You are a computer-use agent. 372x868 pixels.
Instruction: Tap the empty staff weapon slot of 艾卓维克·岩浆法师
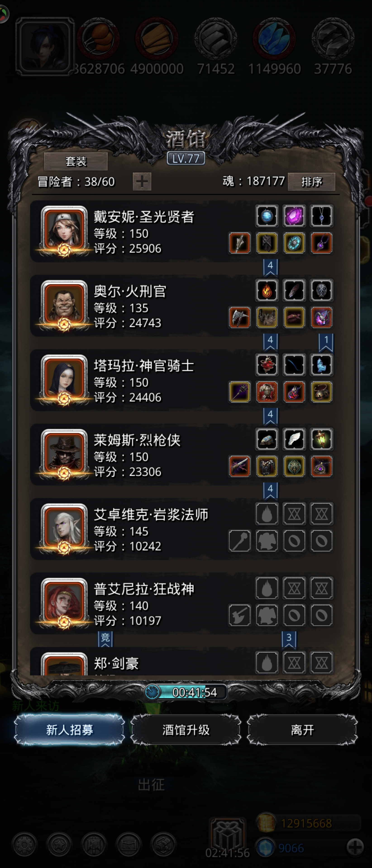tap(239, 540)
